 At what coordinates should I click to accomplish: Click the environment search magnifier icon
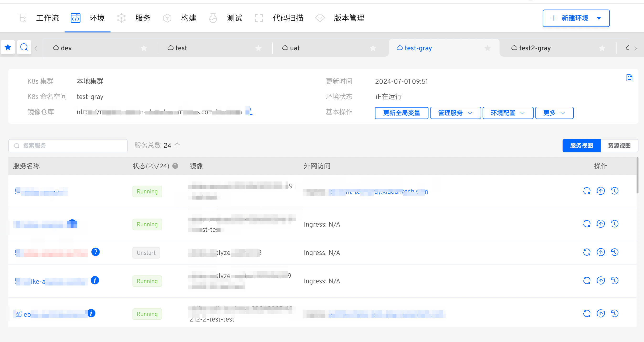click(24, 47)
